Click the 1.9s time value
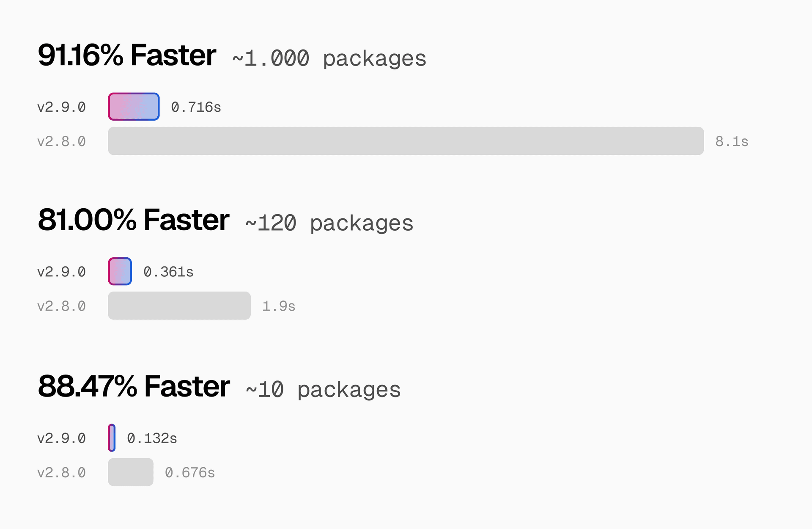 click(279, 306)
